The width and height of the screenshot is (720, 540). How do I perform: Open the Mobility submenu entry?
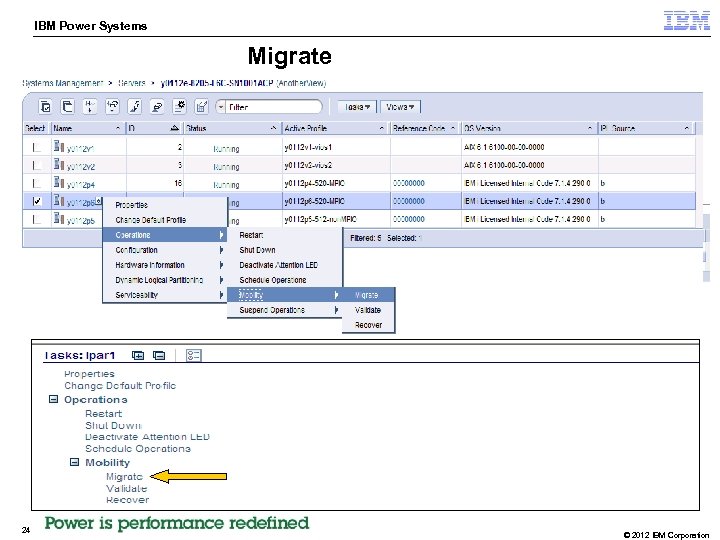point(285,295)
